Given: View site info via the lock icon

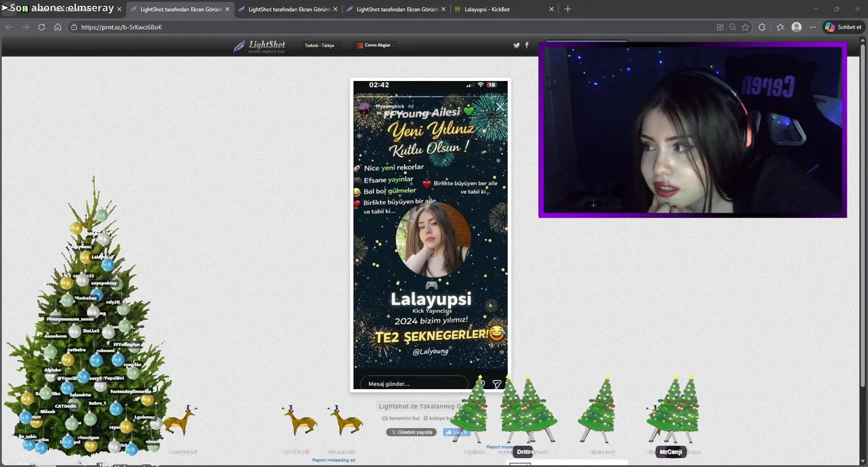Looking at the screenshot, I should coord(74,27).
